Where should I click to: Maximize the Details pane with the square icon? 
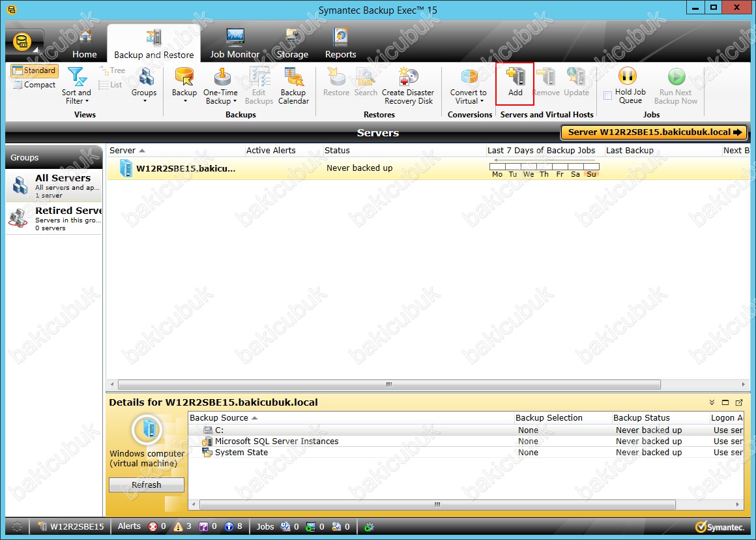(x=725, y=402)
